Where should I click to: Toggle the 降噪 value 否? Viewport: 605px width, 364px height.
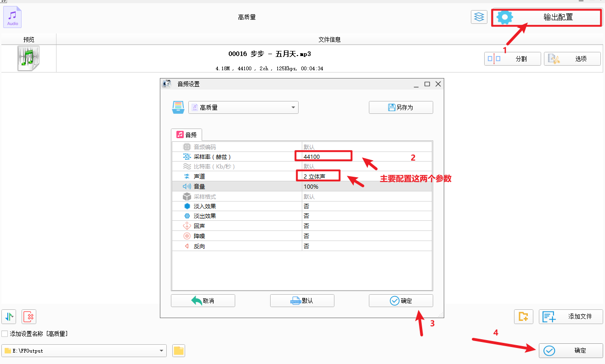click(x=306, y=236)
